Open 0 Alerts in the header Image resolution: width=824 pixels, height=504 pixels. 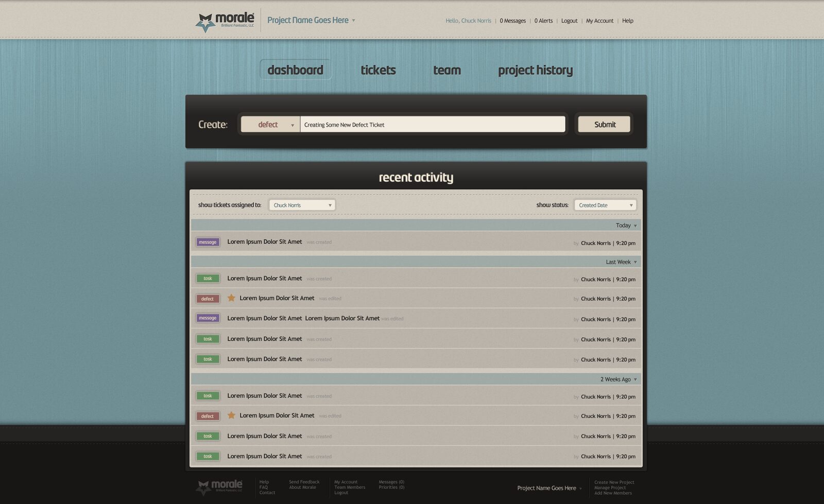[543, 21]
